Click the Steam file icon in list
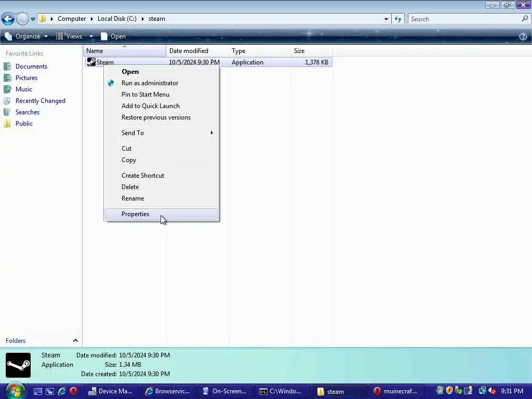The height and width of the screenshot is (399, 532). click(x=91, y=62)
